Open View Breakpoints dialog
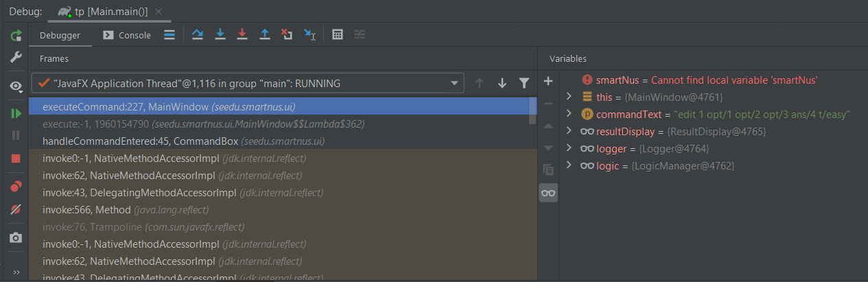Viewport: 868px width, 282px height. click(x=16, y=187)
